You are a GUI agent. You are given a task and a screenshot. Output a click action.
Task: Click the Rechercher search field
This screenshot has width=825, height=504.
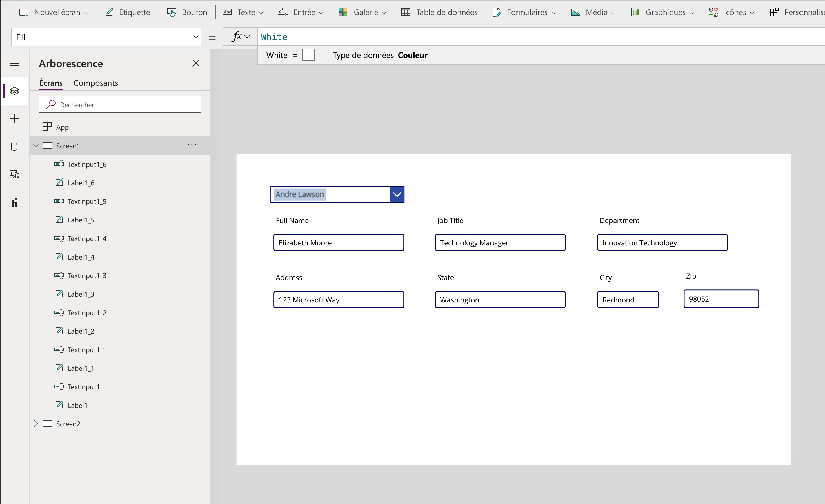[120, 104]
